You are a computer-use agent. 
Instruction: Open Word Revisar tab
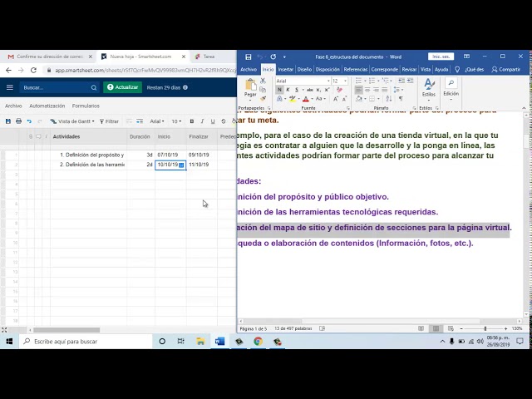409,70
